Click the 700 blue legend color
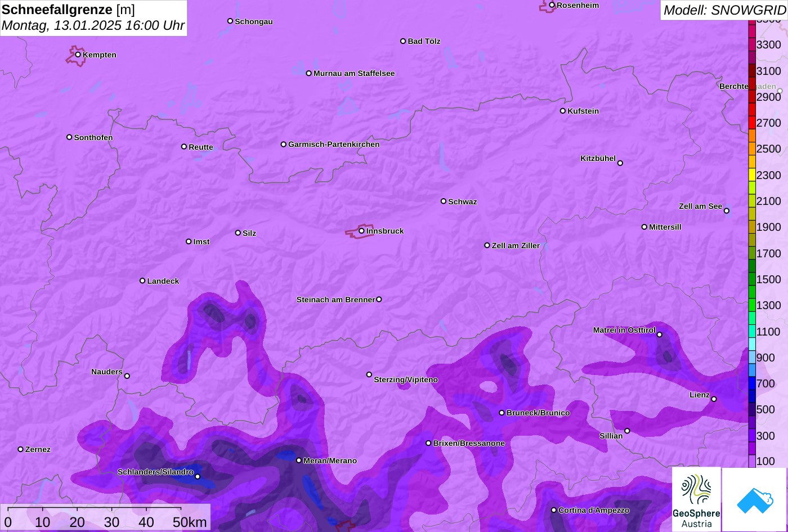Viewport: 788px width, 532px height. click(752, 383)
